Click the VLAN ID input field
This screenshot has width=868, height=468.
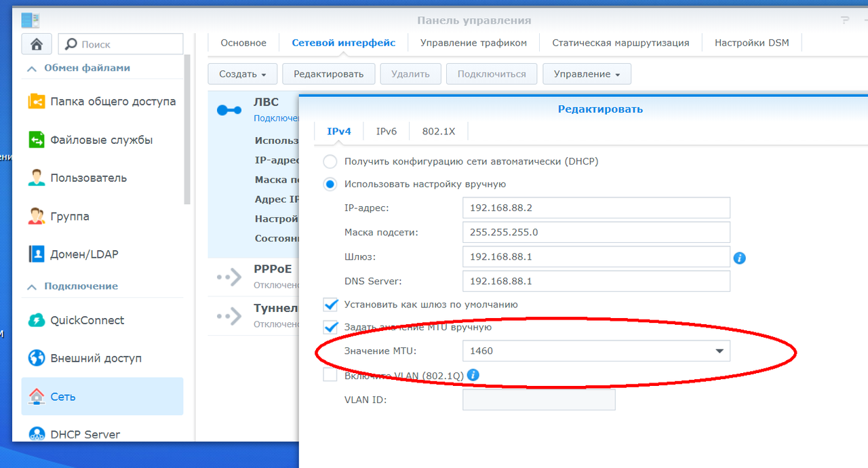tap(539, 399)
